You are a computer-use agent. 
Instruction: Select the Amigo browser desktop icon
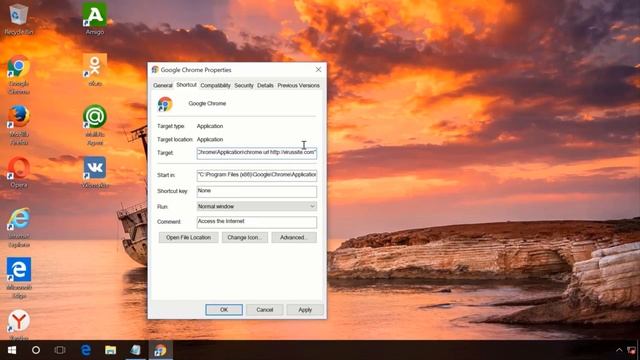(95, 18)
